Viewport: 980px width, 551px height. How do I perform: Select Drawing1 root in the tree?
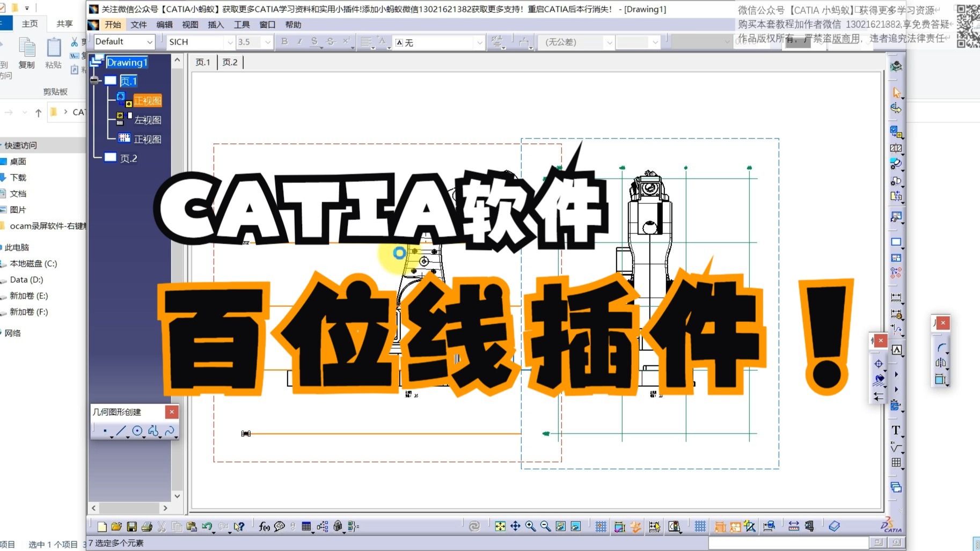pyautogui.click(x=127, y=62)
